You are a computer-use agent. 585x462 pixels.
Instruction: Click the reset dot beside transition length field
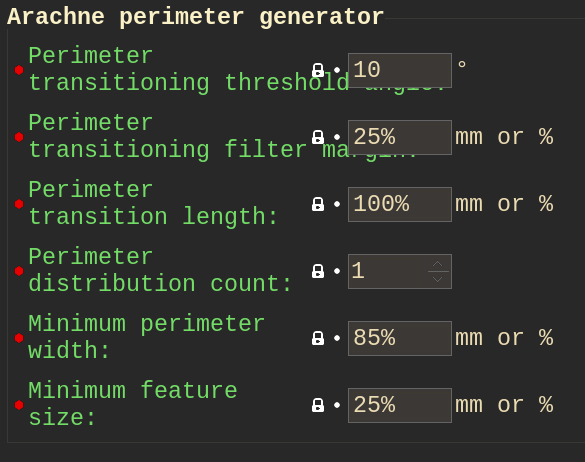[x=337, y=204]
